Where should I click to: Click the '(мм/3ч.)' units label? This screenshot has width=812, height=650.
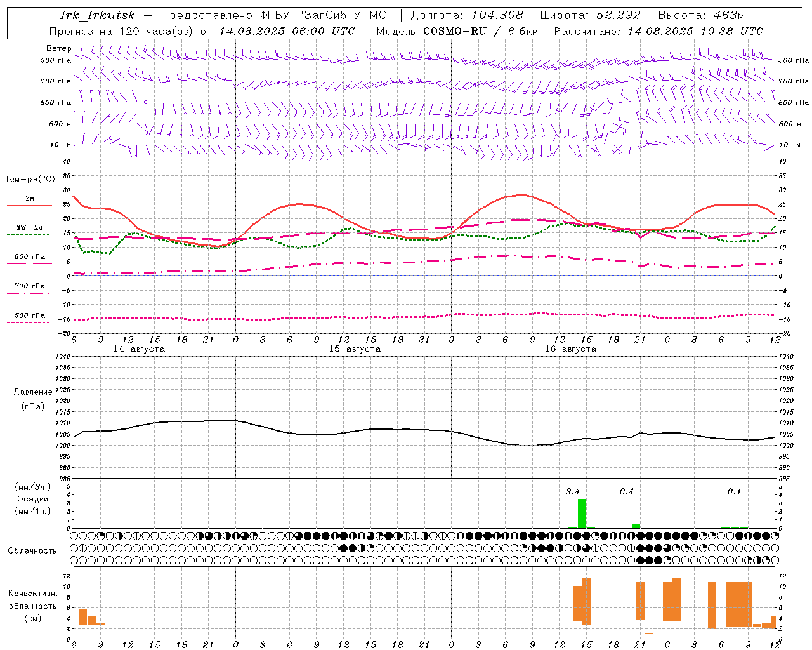point(32,487)
